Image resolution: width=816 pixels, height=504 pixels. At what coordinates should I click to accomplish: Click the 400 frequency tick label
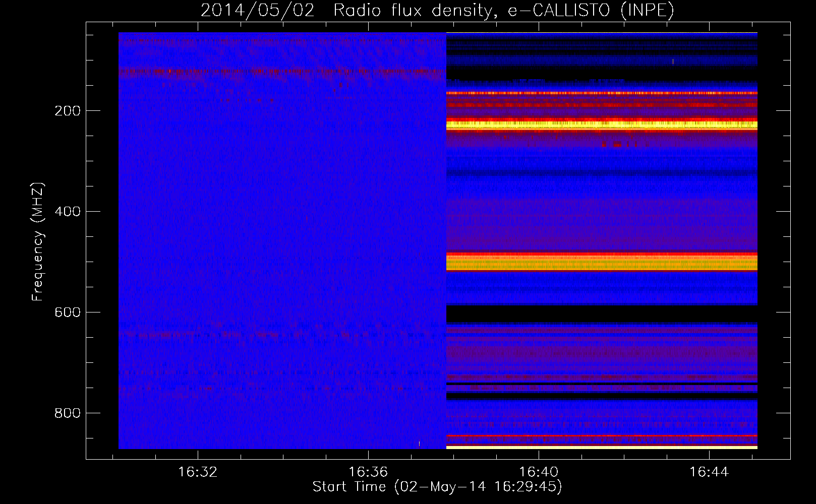(x=68, y=212)
